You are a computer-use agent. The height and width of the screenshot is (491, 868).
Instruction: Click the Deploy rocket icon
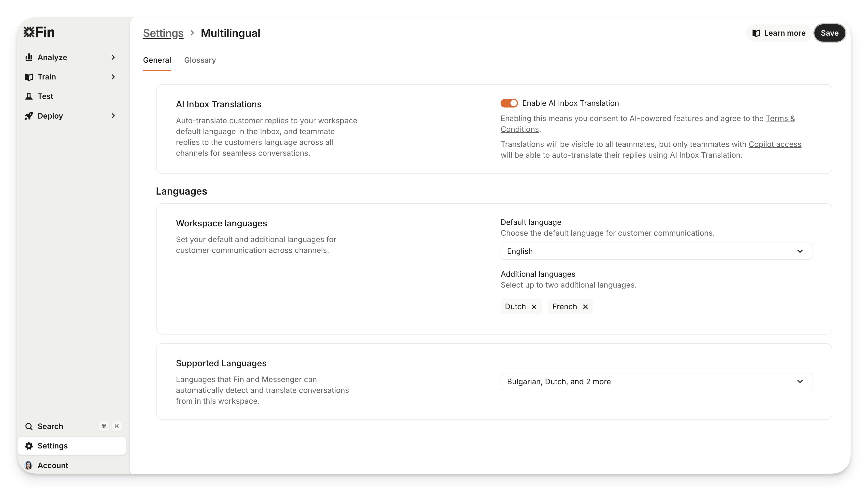point(29,116)
